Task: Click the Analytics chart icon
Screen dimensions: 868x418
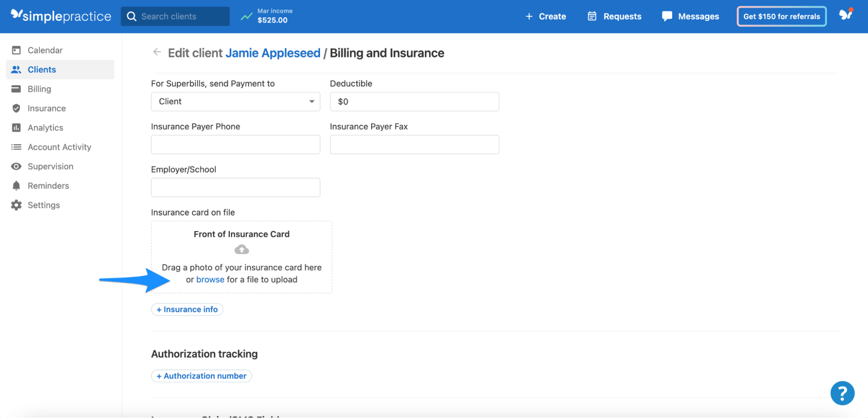Action: point(16,127)
